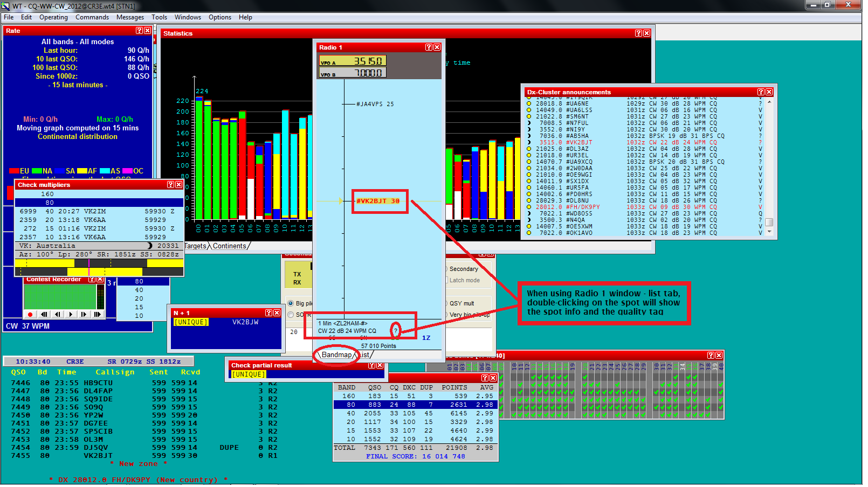
Task: Open the File menu
Action: pyautogui.click(x=9, y=17)
